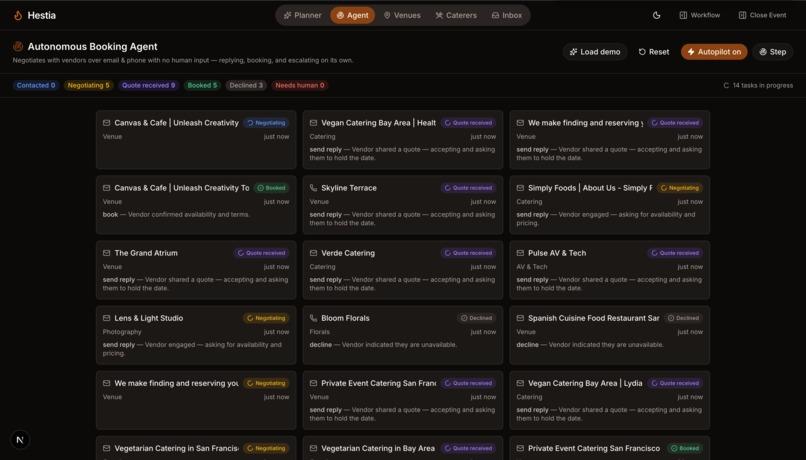Filter by Declined 3 chip
Image resolution: width=806 pixels, height=460 pixels.
tap(246, 85)
